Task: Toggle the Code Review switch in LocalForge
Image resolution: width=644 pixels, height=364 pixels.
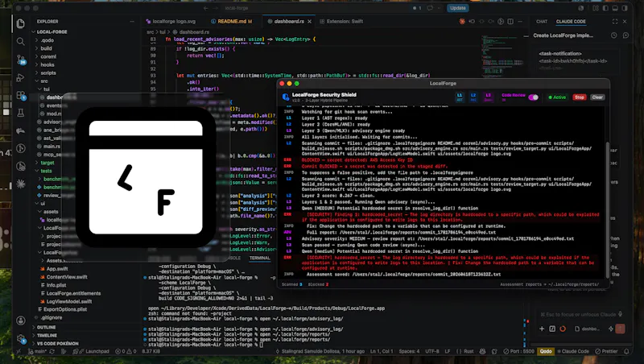Action: pyautogui.click(x=533, y=97)
